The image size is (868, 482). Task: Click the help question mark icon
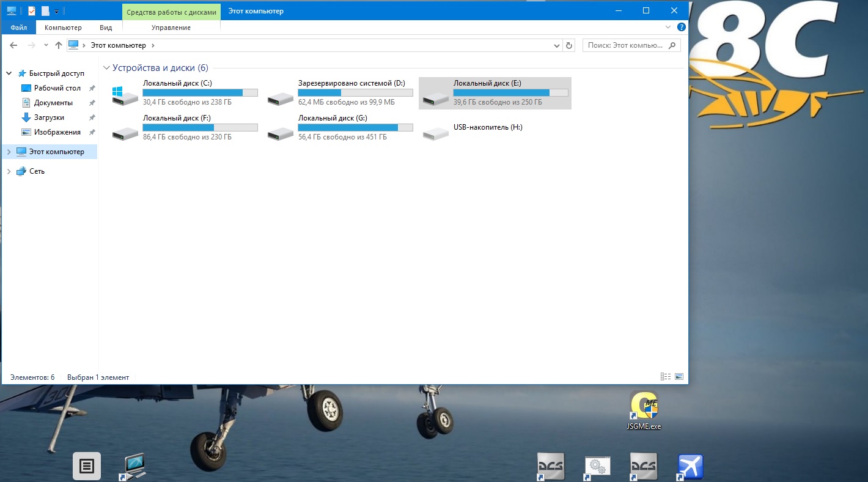point(682,28)
